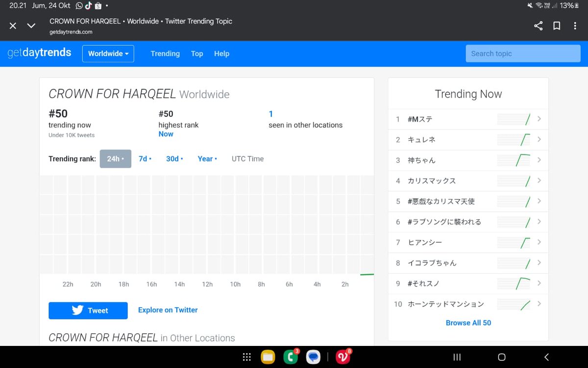The height and width of the screenshot is (368, 588).
Task: Click the chevron arrow beside カリスマックス
Action: click(539, 181)
